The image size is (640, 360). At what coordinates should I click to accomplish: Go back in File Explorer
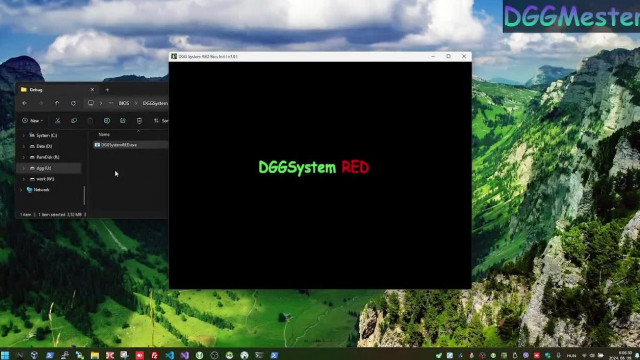24,103
